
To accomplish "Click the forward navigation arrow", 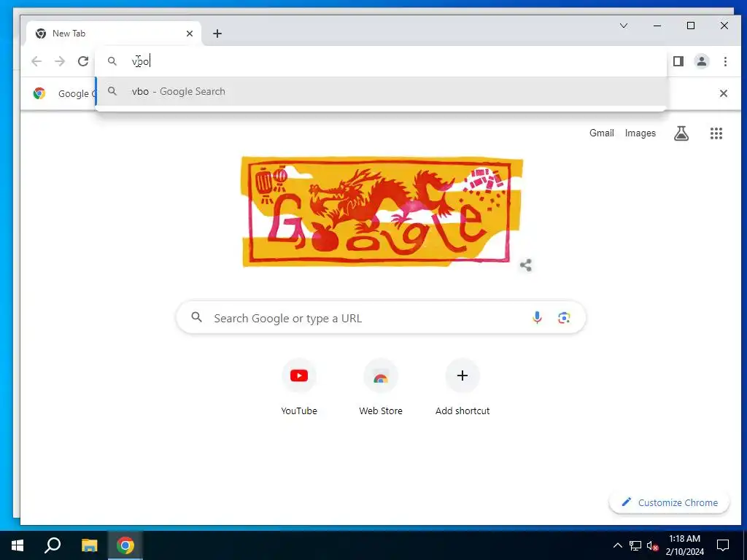I will click(x=60, y=61).
